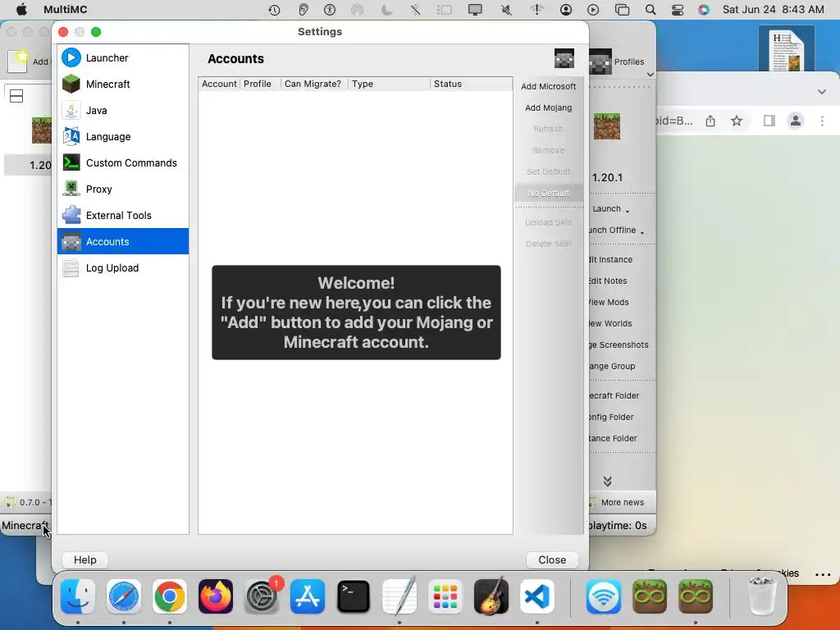Select the Language translation icon
Image resolution: width=840 pixels, height=630 pixels.
click(71, 137)
